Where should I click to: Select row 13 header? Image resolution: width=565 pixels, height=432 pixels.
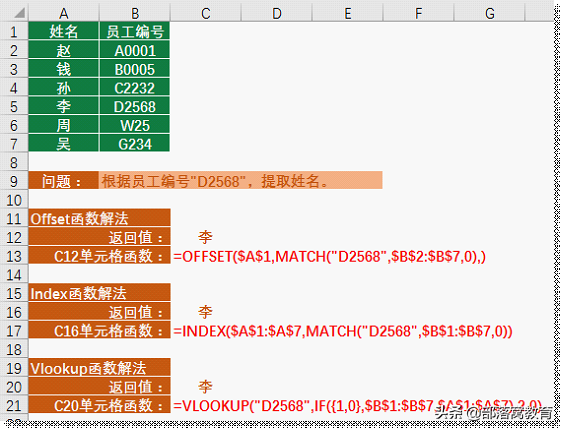[14, 256]
